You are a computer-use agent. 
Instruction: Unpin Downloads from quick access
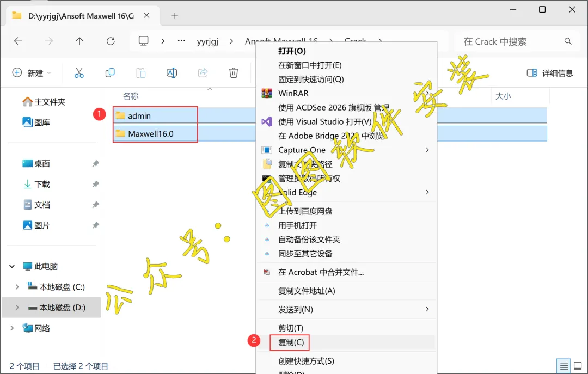coord(96,184)
